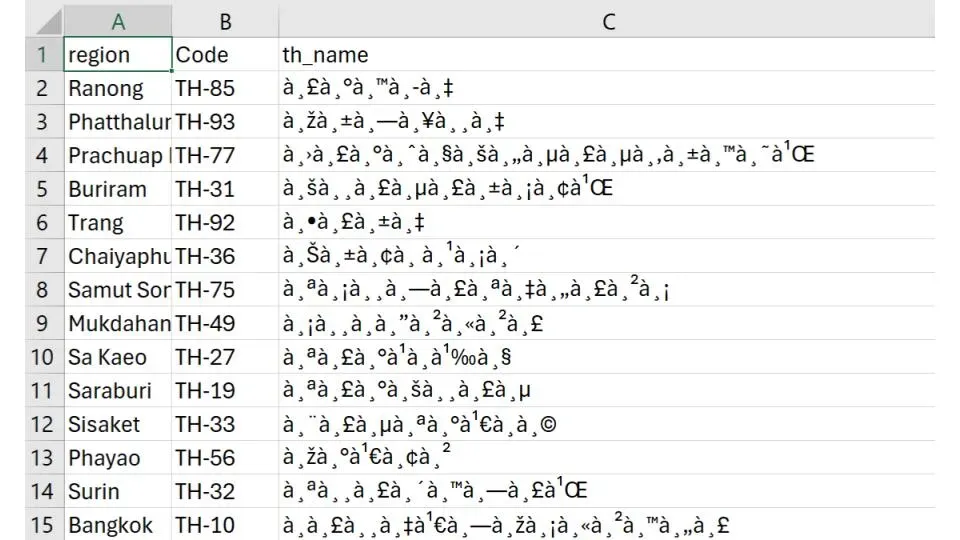Click code cell 'TH-10'
The width and height of the screenshot is (960, 540).
pos(225,525)
